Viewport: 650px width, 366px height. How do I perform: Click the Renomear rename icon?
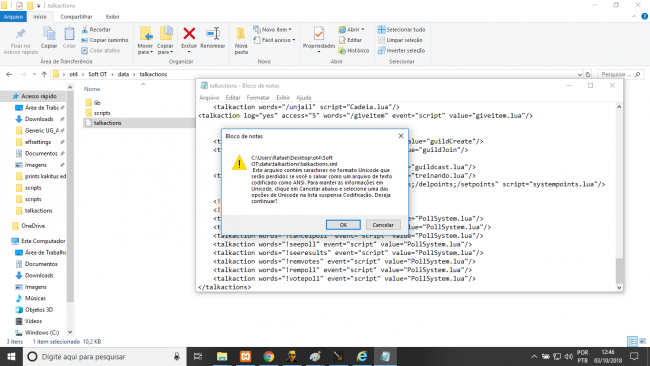(213, 38)
